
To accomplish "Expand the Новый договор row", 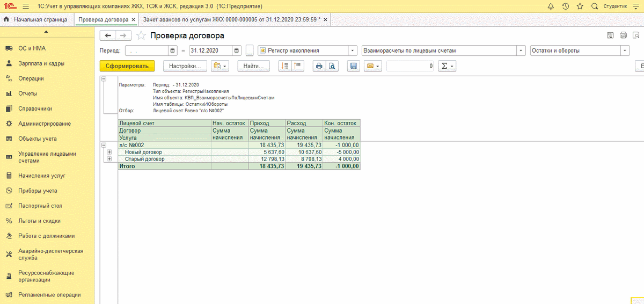I will pos(109,152).
